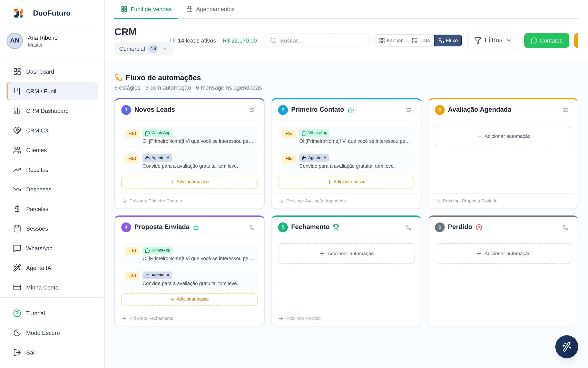Click Adicionar passo under Novos Leads

[189, 182]
